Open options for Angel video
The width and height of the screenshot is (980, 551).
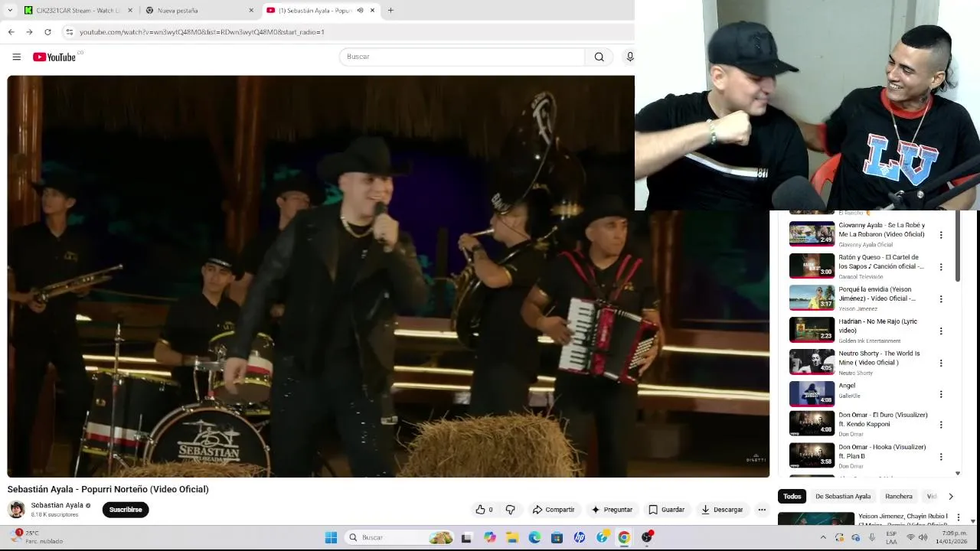click(x=941, y=394)
